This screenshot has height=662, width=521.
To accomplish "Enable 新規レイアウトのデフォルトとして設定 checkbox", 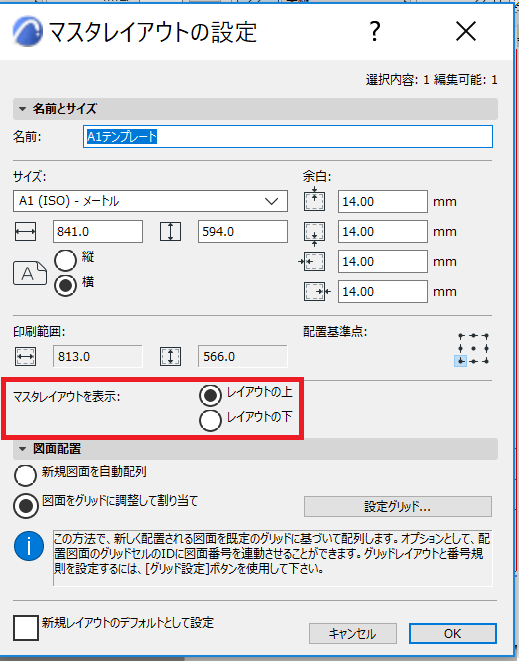I will coord(26,628).
